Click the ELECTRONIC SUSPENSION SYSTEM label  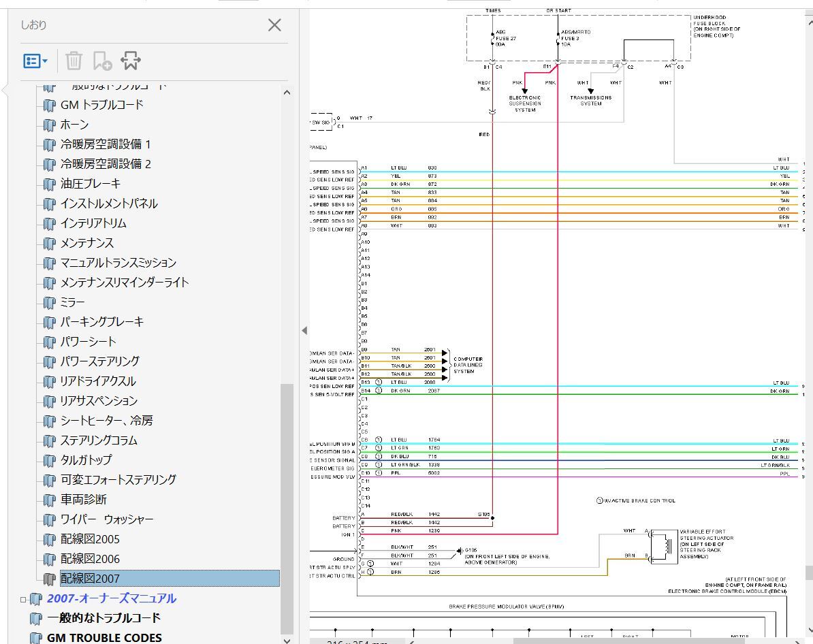coord(525,103)
